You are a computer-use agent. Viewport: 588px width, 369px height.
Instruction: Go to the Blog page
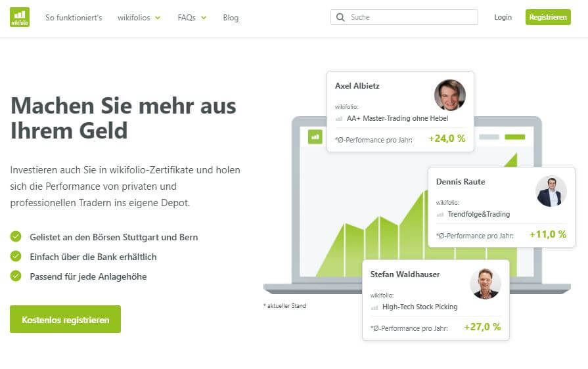(x=231, y=18)
